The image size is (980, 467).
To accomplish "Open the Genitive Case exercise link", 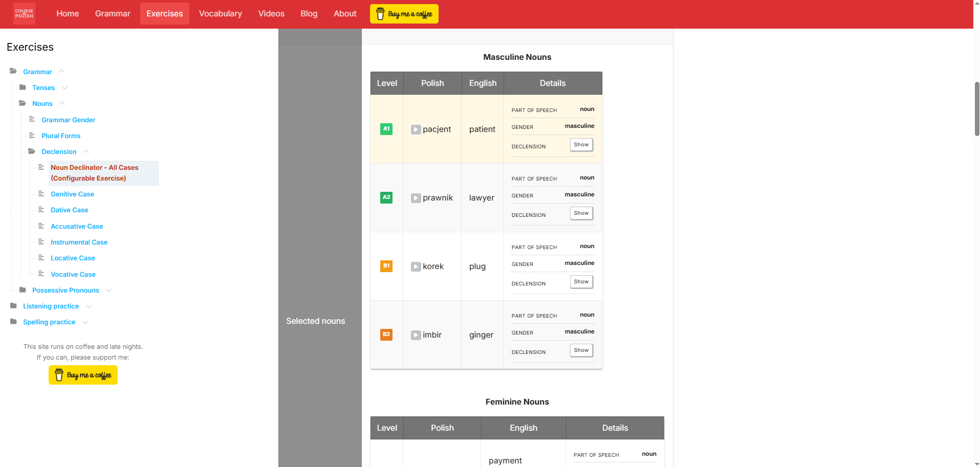I will pos(72,194).
